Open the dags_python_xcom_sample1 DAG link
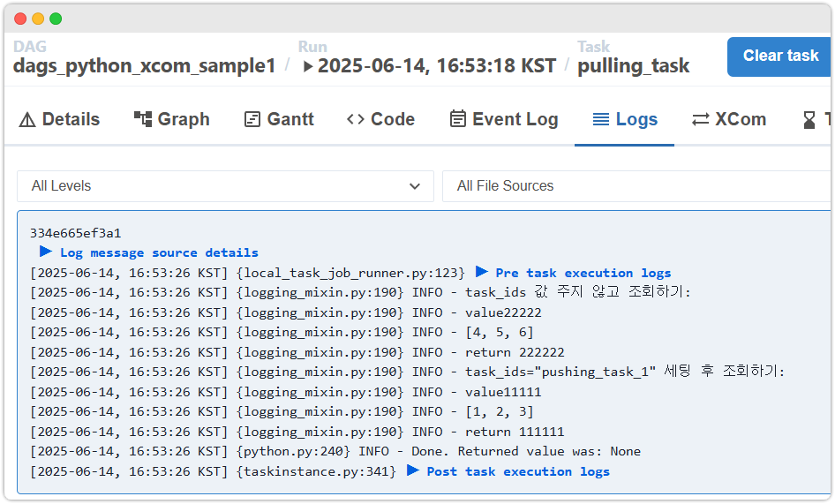This screenshot has width=835, height=504. point(145,66)
